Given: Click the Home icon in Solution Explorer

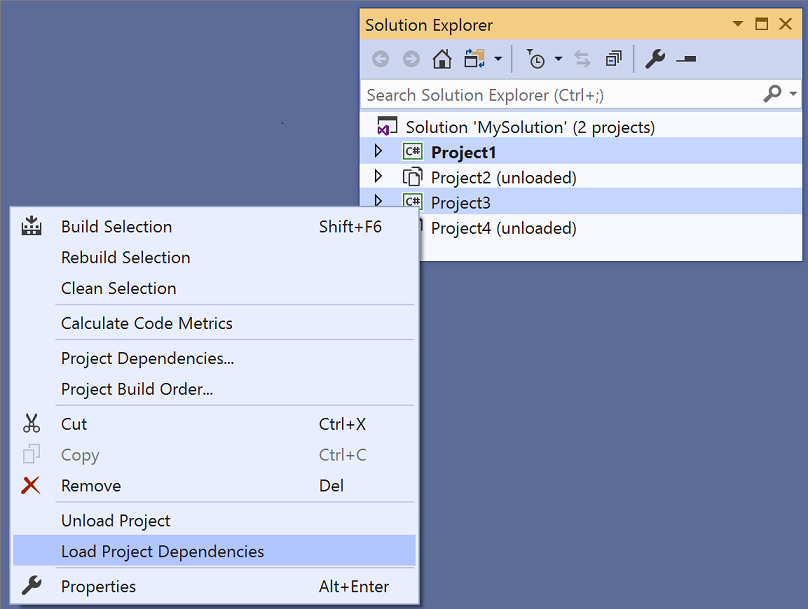Looking at the screenshot, I should (x=442, y=59).
